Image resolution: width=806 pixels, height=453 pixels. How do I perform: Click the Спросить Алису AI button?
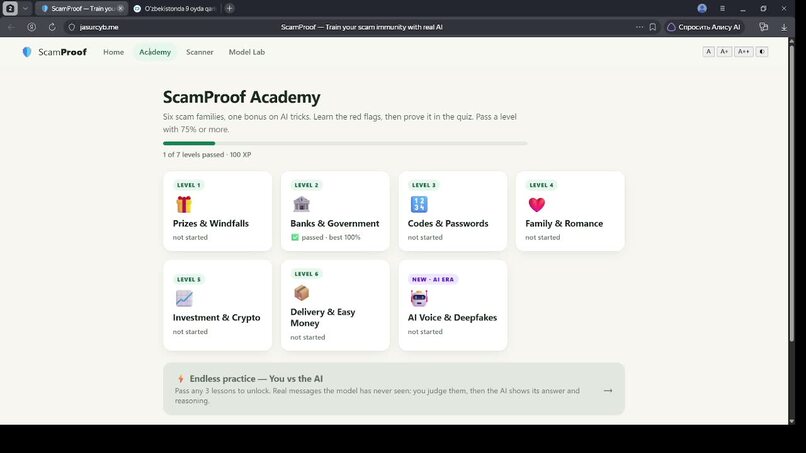[x=704, y=27]
